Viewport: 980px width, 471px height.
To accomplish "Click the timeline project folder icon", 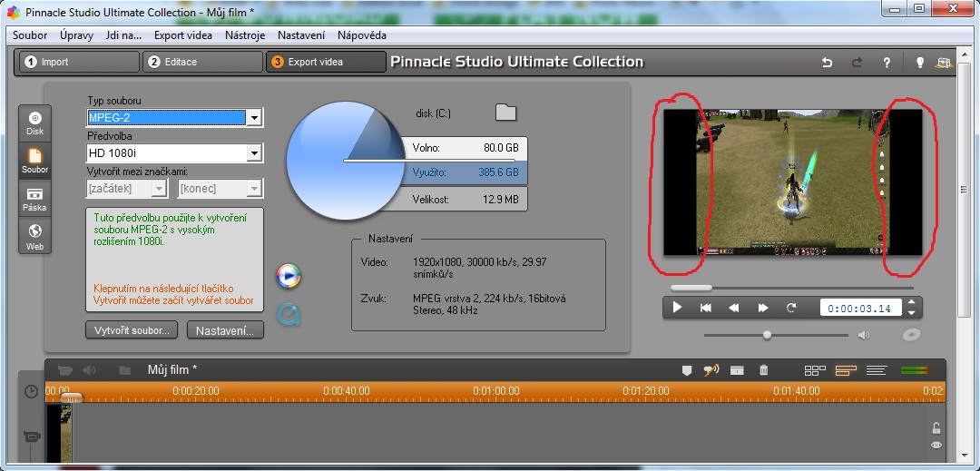I will pyautogui.click(x=125, y=370).
